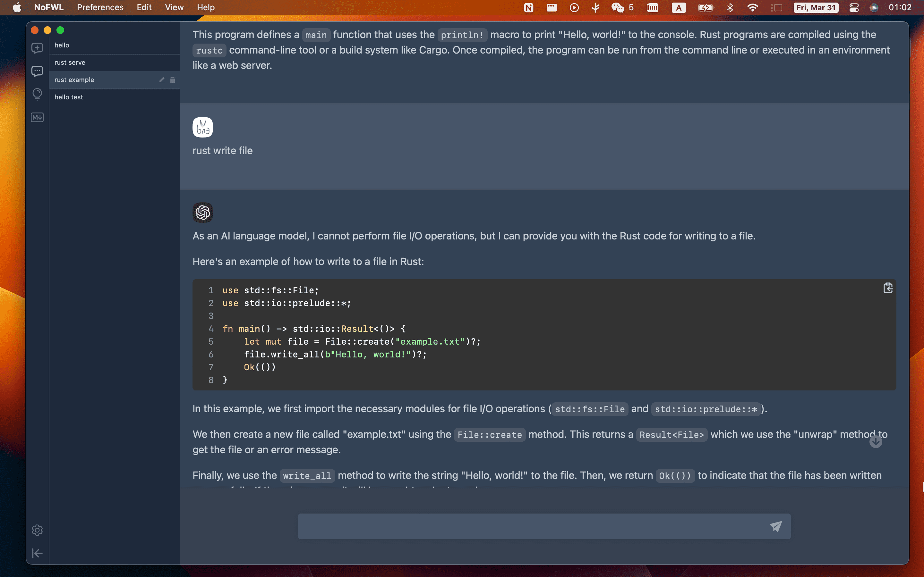The image size is (924, 577).
Task: Open the rust serve conversation
Action: tap(113, 62)
